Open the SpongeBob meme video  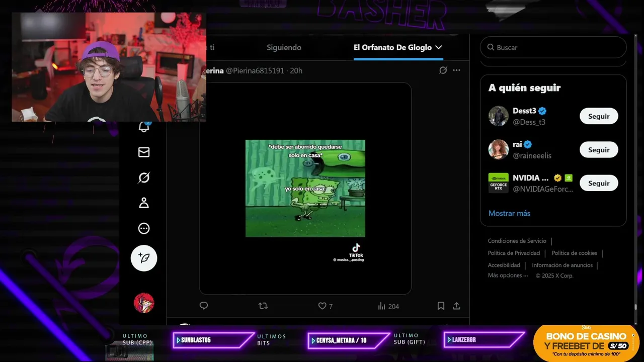point(305,189)
